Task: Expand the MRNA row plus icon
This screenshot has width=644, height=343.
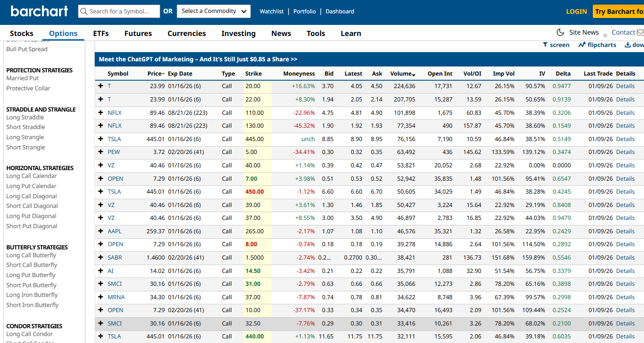Action: [101, 297]
